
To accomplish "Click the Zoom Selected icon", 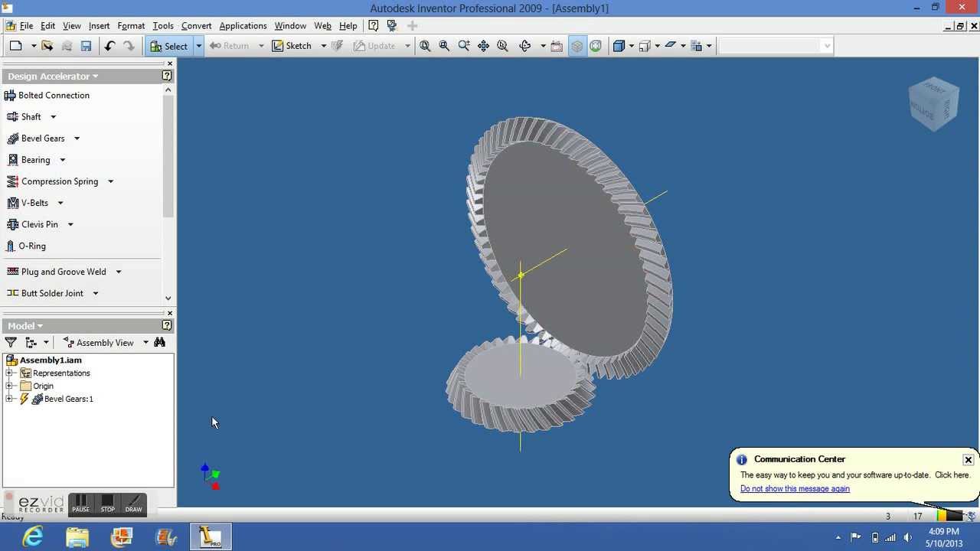I will pos(502,46).
